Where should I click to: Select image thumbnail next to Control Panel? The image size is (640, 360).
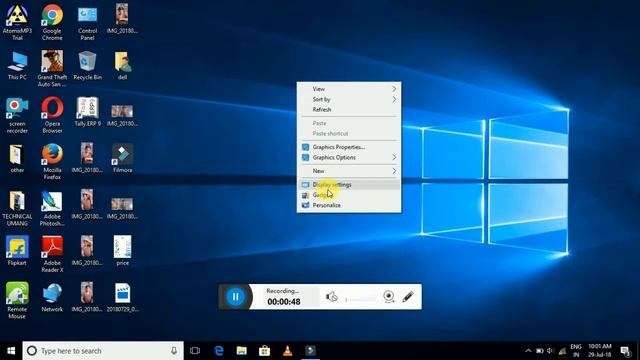122,18
